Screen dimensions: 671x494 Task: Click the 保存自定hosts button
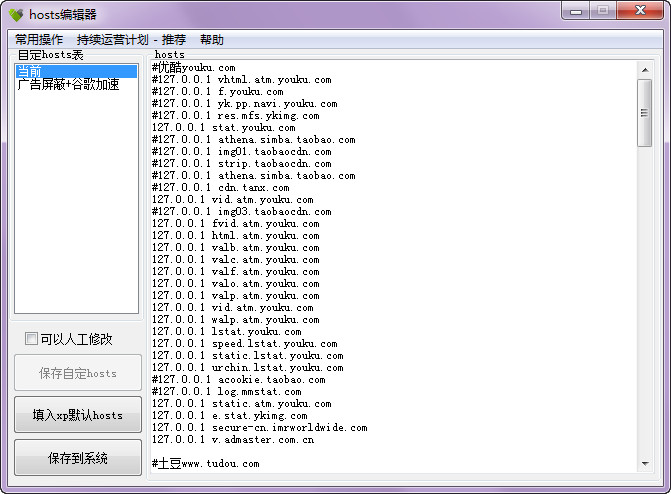coord(78,373)
